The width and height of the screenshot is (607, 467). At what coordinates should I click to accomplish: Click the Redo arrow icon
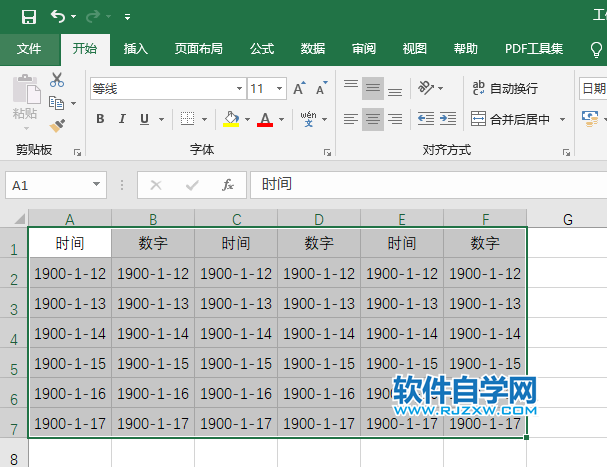93,16
